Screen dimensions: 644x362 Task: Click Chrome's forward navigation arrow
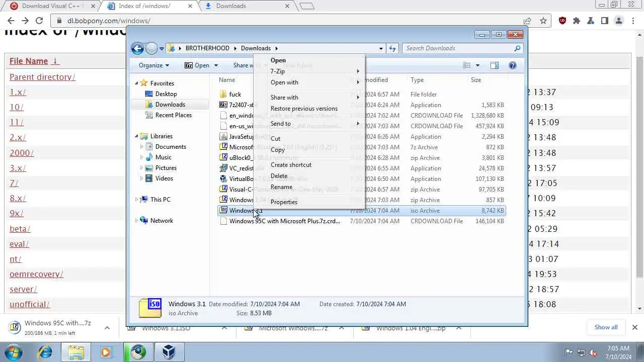pos(25,21)
